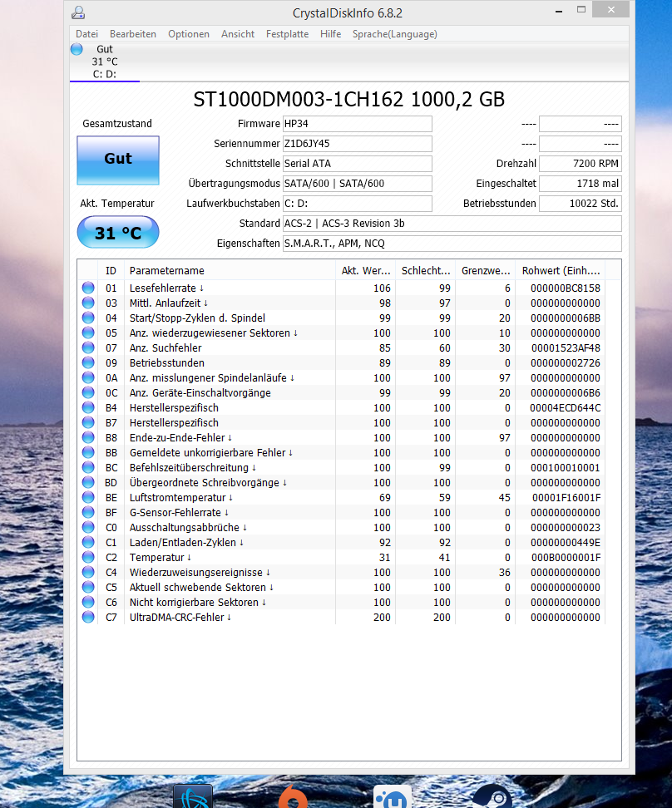
Task: Open the Bearbeiten menu
Action: (132, 34)
